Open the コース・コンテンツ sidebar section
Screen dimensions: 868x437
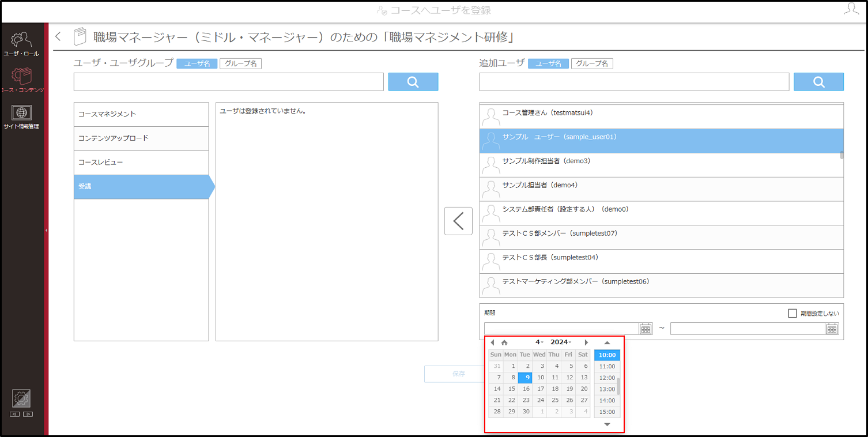pyautogui.click(x=22, y=80)
